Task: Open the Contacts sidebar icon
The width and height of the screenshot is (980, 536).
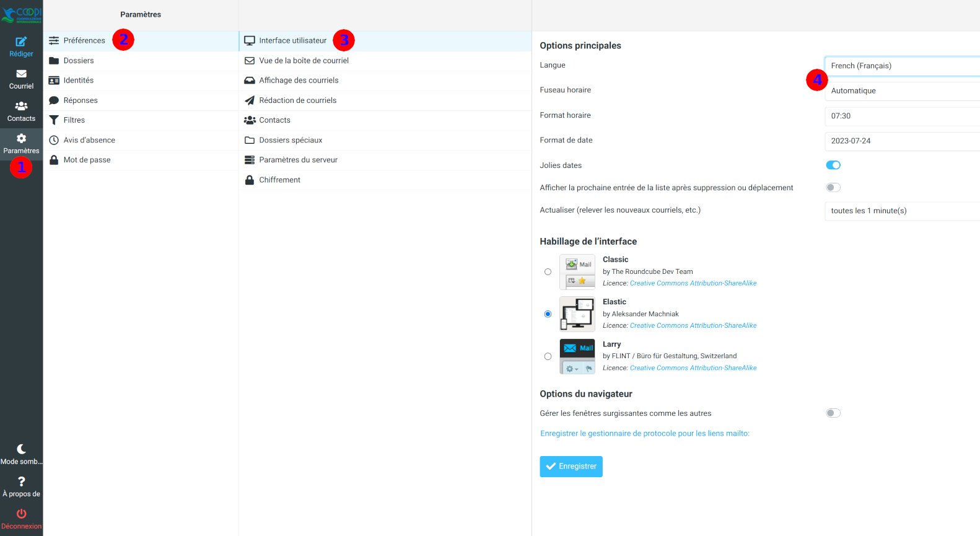Action: 21,107
